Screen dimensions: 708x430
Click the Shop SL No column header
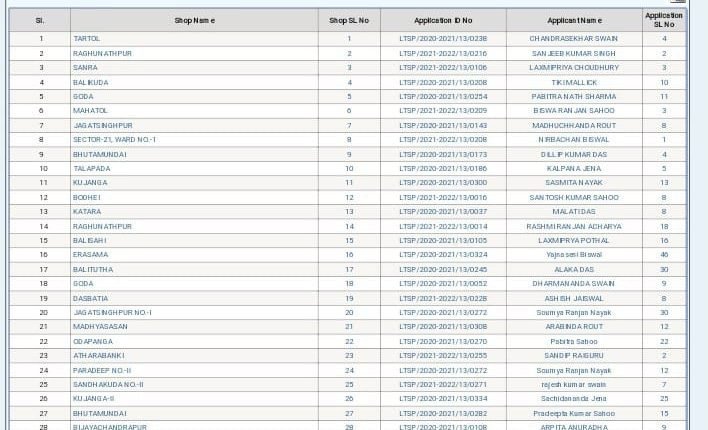click(x=349, y=20)
